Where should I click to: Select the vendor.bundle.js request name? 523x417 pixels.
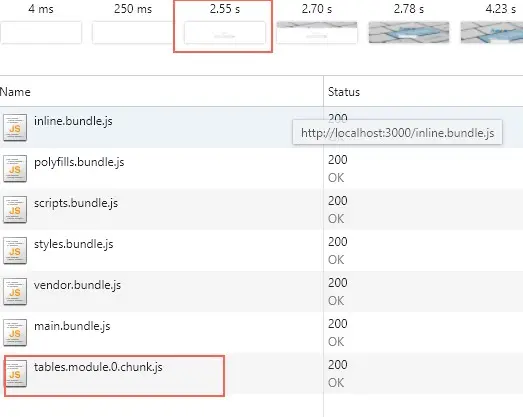pyautogui.click(x=77, y=285)
